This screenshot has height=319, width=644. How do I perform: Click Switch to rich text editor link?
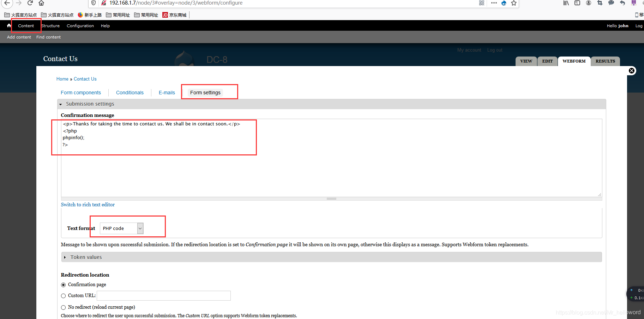(x=88, y=205)
